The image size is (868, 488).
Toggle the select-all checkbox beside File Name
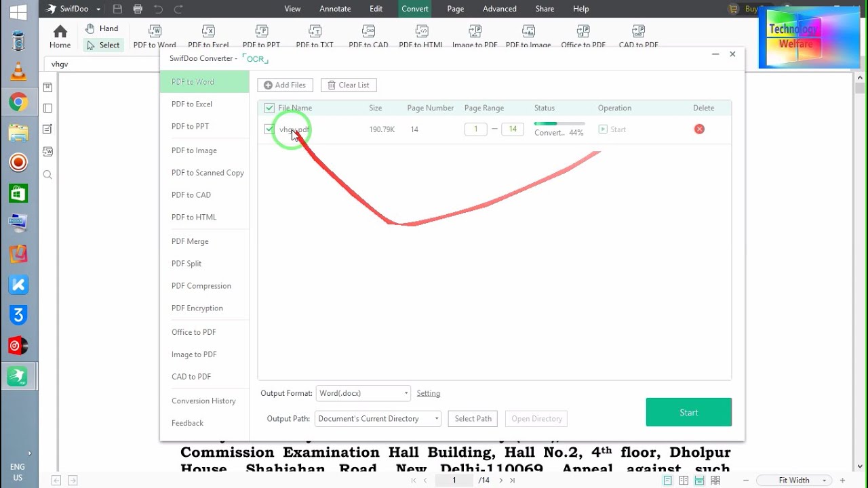click(x=269, y=108)
